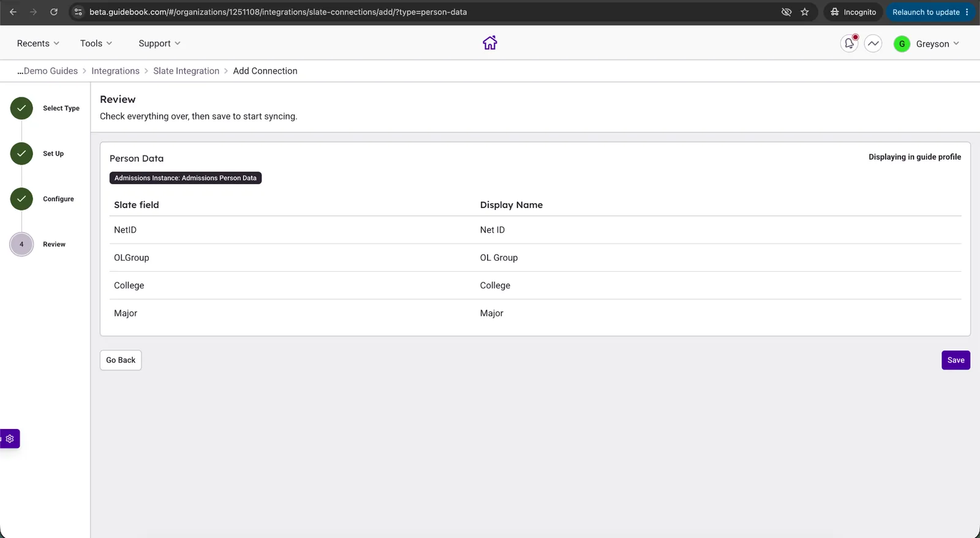Navigate to Demo Guides breadcrumb
Viewport: 980px width, 538px height.
point(47,71)
